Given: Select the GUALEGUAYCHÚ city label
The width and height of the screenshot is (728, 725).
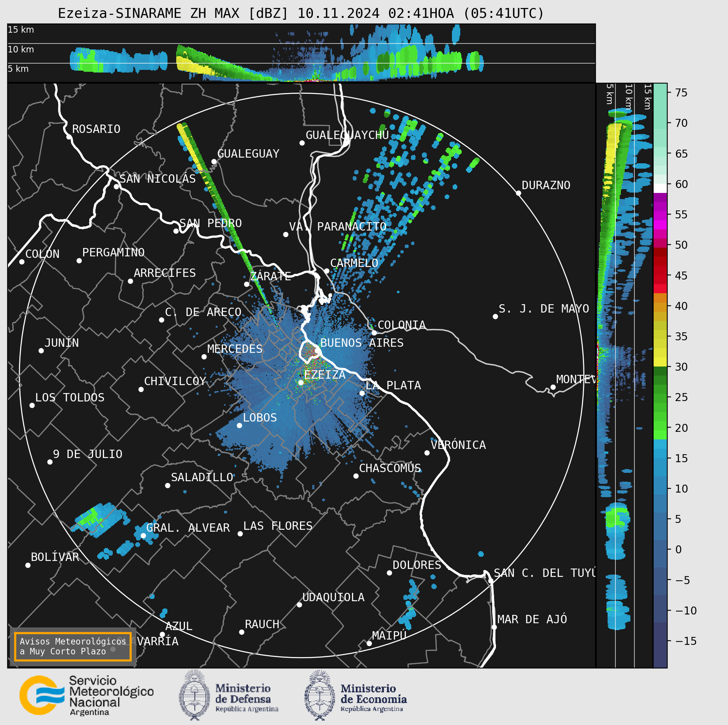Looking at the screenshot, I should tap(347, 135).
